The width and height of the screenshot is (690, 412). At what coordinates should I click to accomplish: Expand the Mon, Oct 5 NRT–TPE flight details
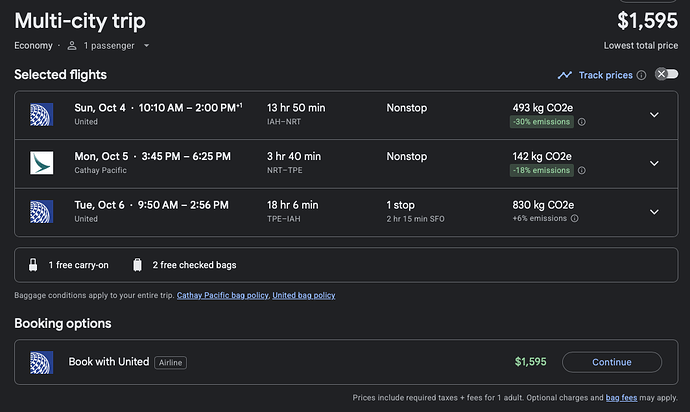[x=654, y=163]
